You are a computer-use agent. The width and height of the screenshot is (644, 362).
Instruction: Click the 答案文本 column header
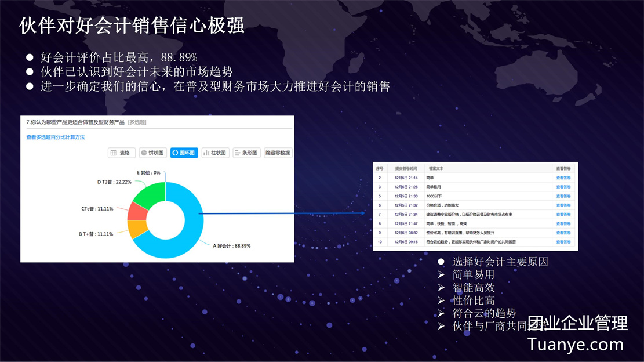[x=436, y=168]
